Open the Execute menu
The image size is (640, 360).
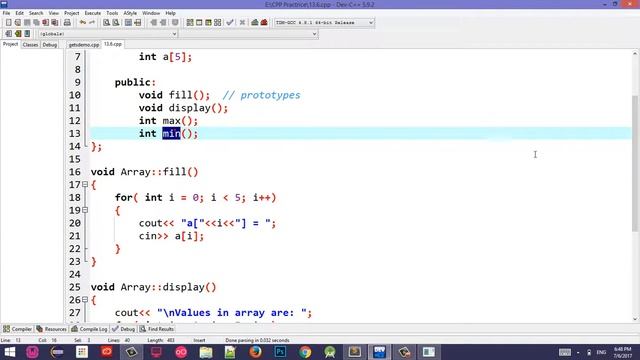pyautogui.click(x=93, y=13)
